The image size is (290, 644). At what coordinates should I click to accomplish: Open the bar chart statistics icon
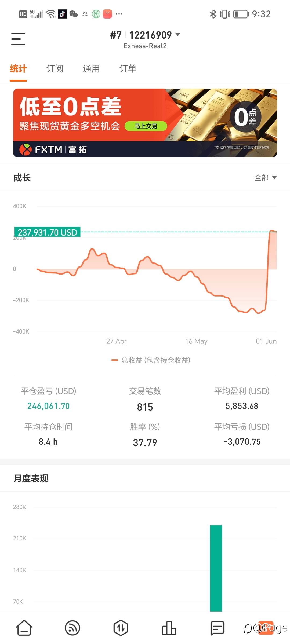(169, 628)
